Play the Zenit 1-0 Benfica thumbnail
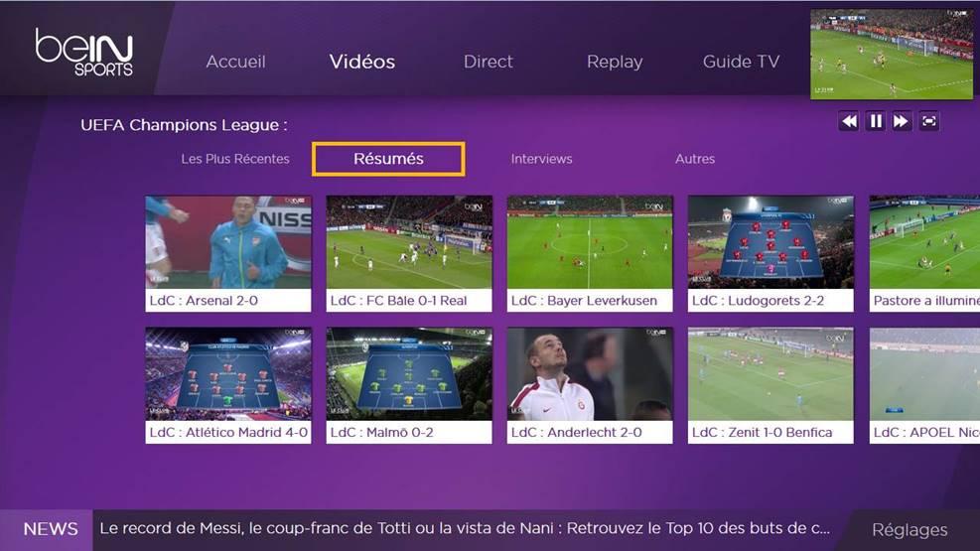The height and width of the screenshot is (551, 980). tap(770, 373)
